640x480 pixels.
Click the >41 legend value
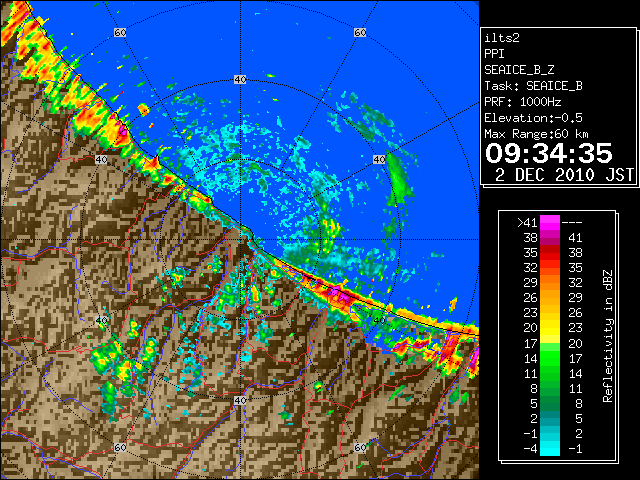[x=527, y=223]
